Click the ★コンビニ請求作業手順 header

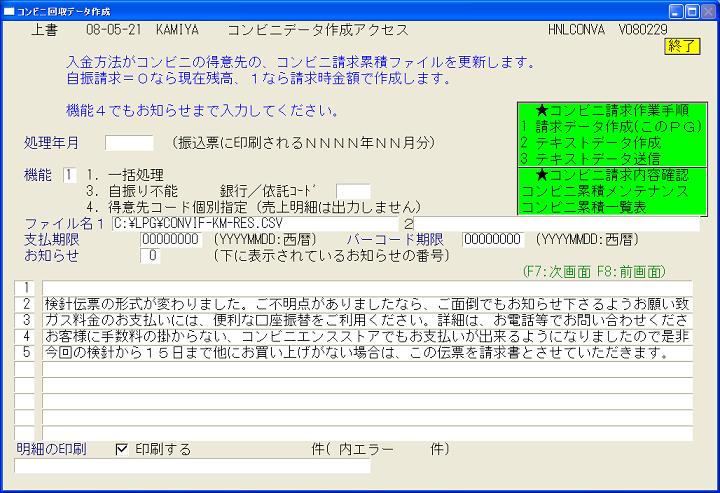click(x=612, y=111)
